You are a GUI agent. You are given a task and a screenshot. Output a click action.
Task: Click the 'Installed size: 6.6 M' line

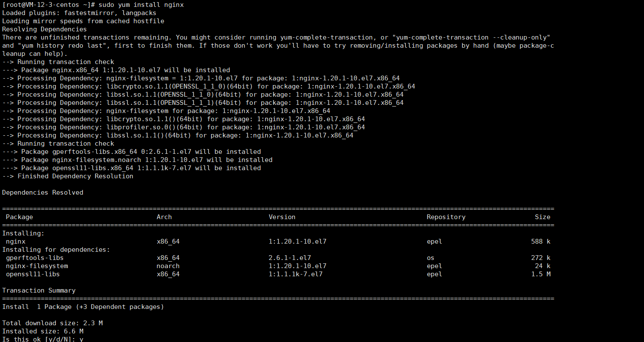(x=43, y=331)
